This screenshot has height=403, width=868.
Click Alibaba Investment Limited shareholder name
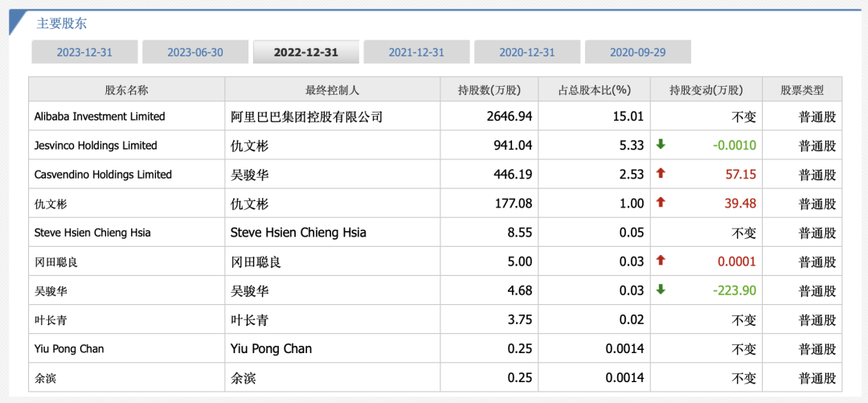point(100,117)
